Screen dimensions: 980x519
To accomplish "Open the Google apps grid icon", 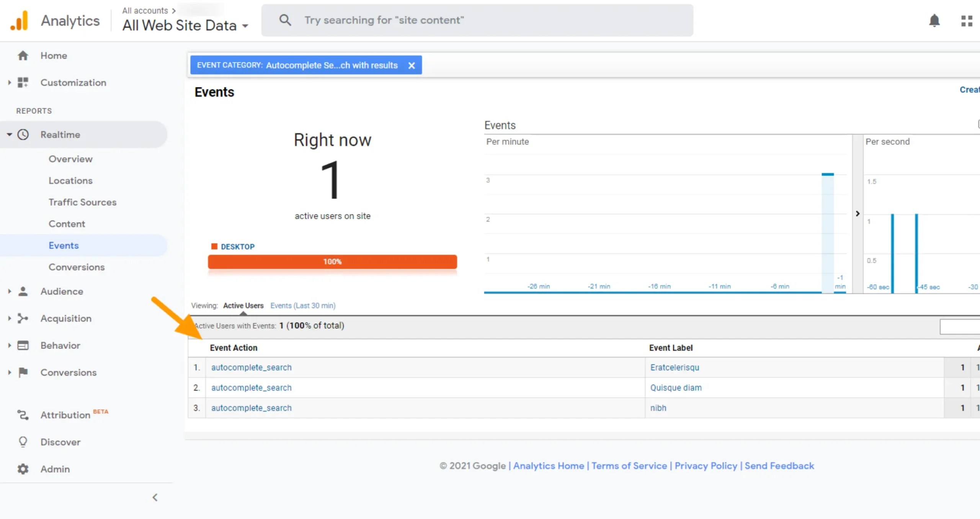I will tap(966, 21).
